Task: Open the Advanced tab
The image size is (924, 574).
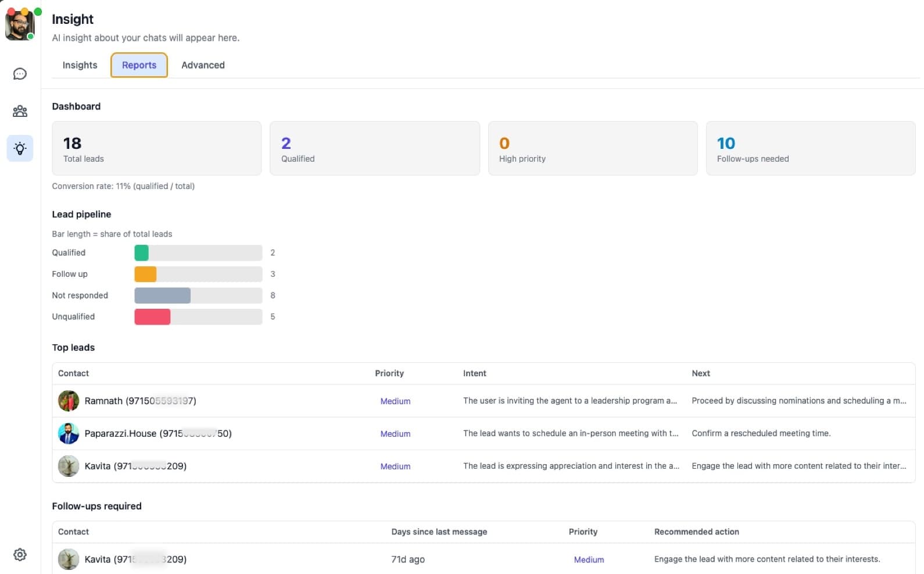Action: pyautogui.click(x=203, y=65)
